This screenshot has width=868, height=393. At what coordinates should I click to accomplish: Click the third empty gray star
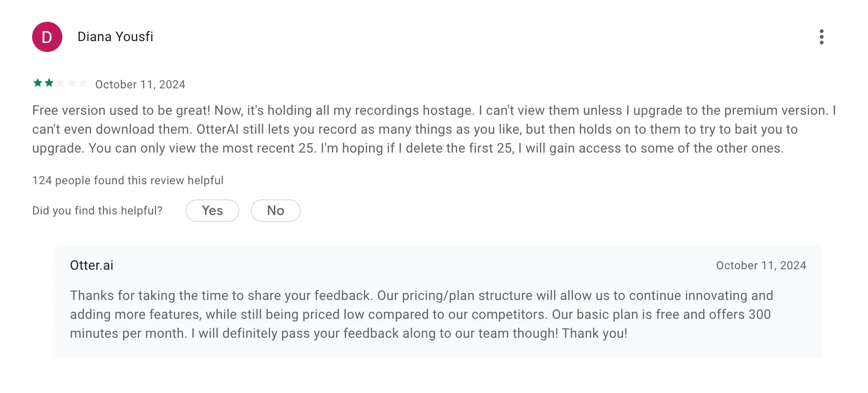[x=60, y=83]
